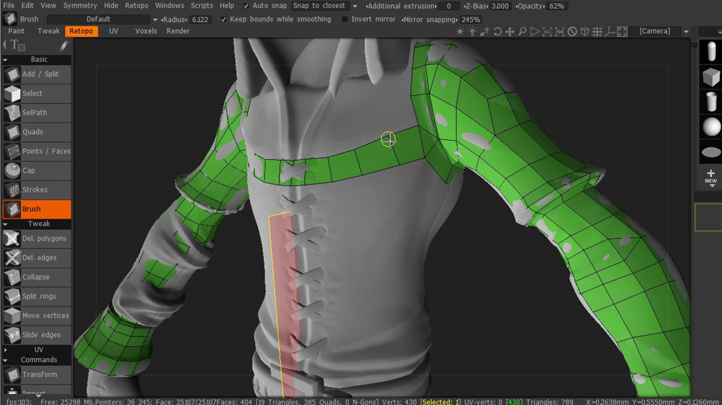
Task: Click the grid display icon
Action: tap(597, 31)
